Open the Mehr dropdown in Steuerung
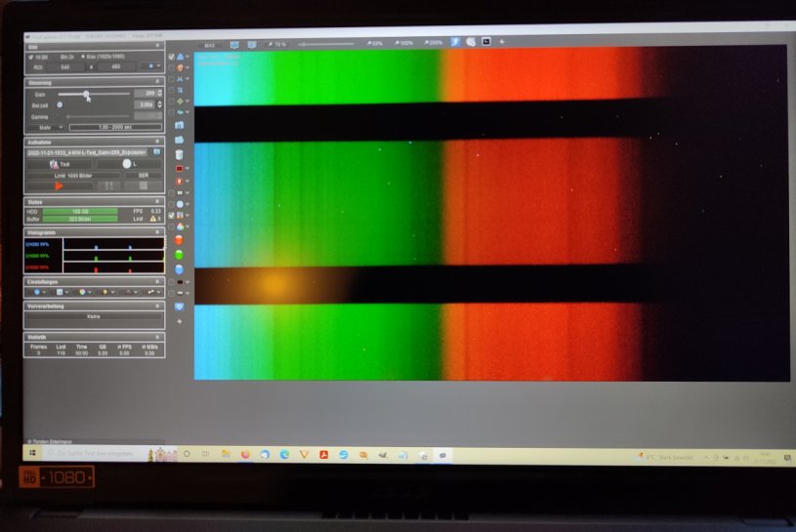The width and height of the screenshot is (796, 532). click(x=49, y=127)
